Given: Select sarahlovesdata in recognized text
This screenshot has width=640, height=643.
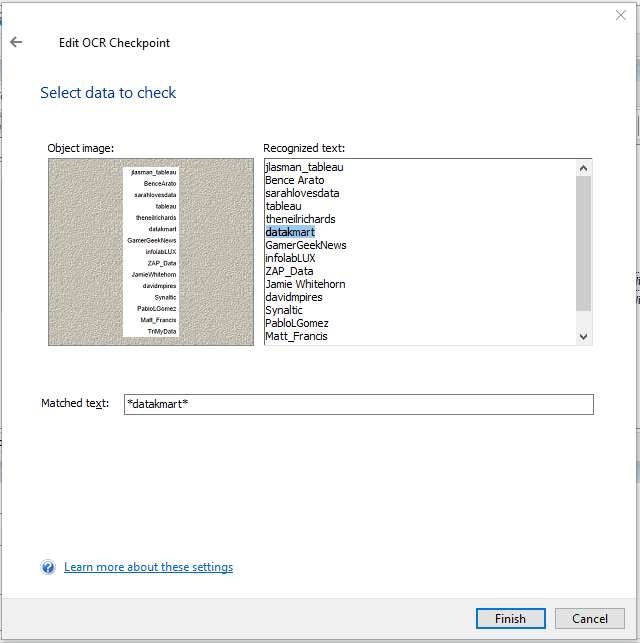Looking at the screenshot, I should [302, 193].
